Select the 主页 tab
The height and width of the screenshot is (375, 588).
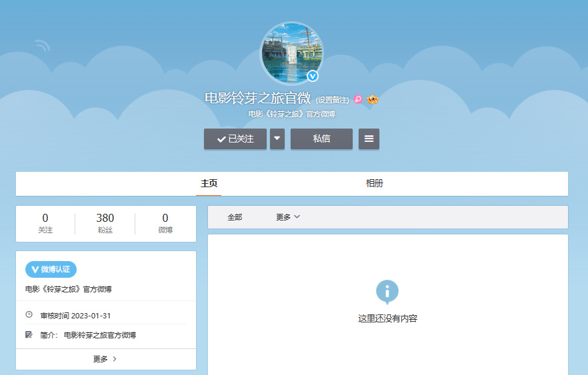tap(209, 183)
